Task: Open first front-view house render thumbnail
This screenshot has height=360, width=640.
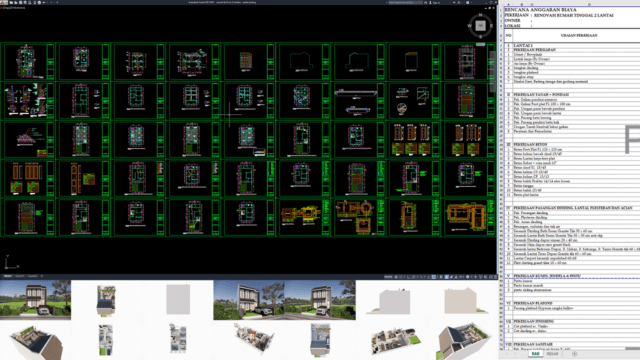Action: tap(36, 300)
